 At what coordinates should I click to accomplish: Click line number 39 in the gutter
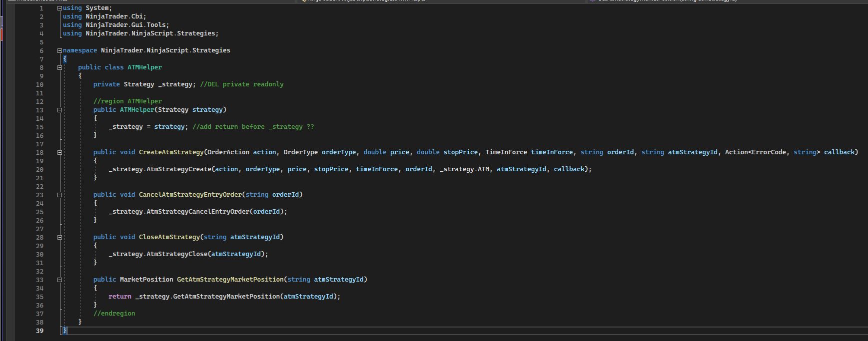(39, 331)
